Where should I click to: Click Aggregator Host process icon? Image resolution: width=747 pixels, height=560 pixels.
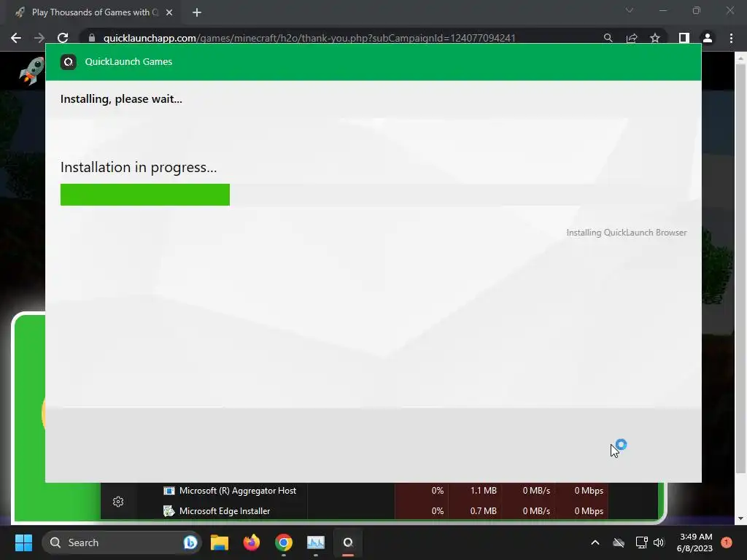coord(169,491)
